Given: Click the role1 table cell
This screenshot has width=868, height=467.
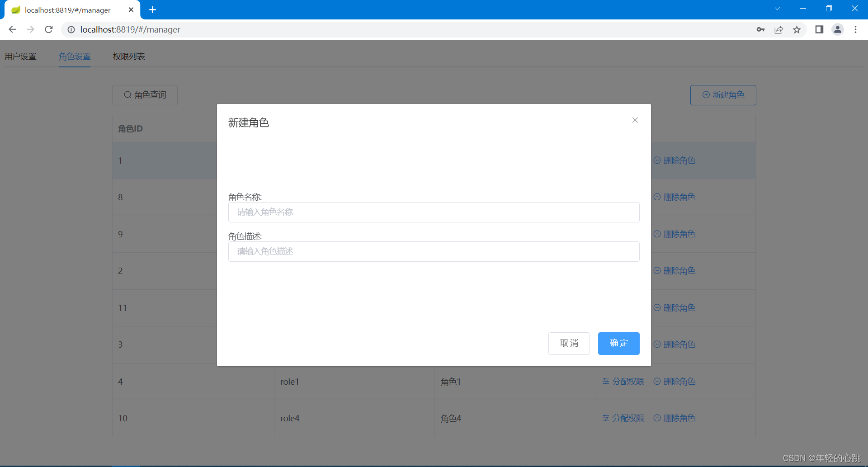Looking at the screenshot, I should pyautogui.click(x=354, y=382).
